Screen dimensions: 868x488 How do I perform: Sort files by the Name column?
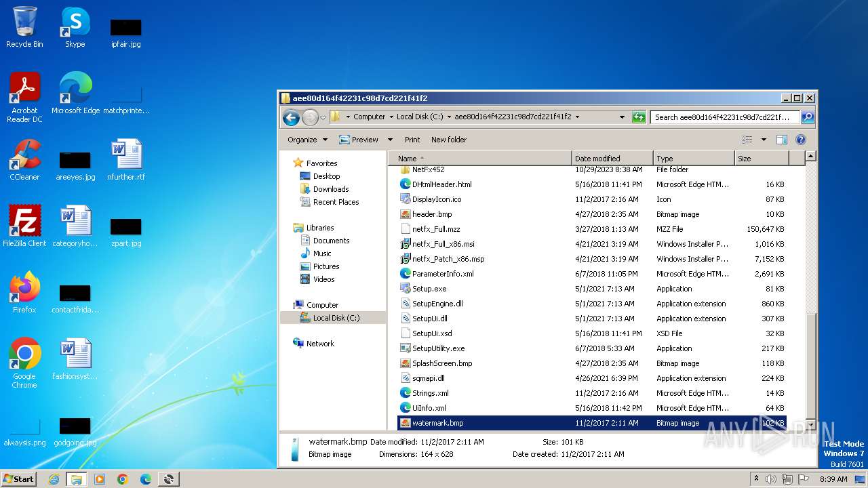coord(481,159)
